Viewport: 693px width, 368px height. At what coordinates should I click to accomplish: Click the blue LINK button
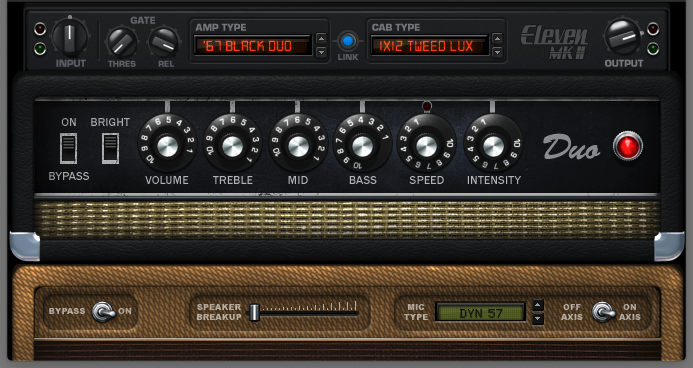pos(348,41)
